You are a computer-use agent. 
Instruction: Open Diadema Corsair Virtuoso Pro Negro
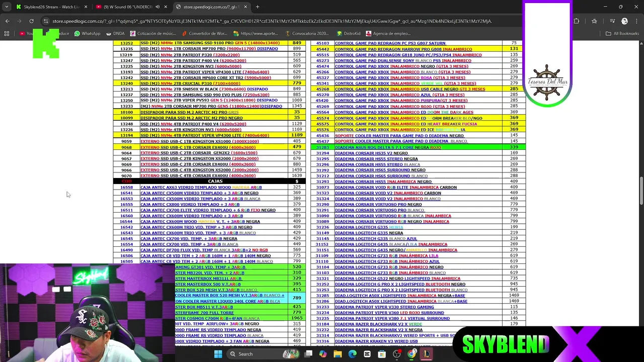(x=378, y=205)
